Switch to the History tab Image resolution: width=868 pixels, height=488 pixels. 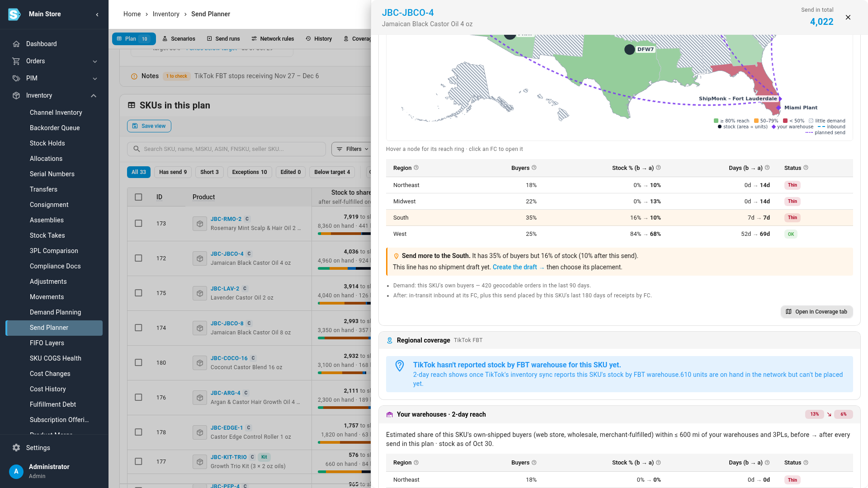click(319, 39)
